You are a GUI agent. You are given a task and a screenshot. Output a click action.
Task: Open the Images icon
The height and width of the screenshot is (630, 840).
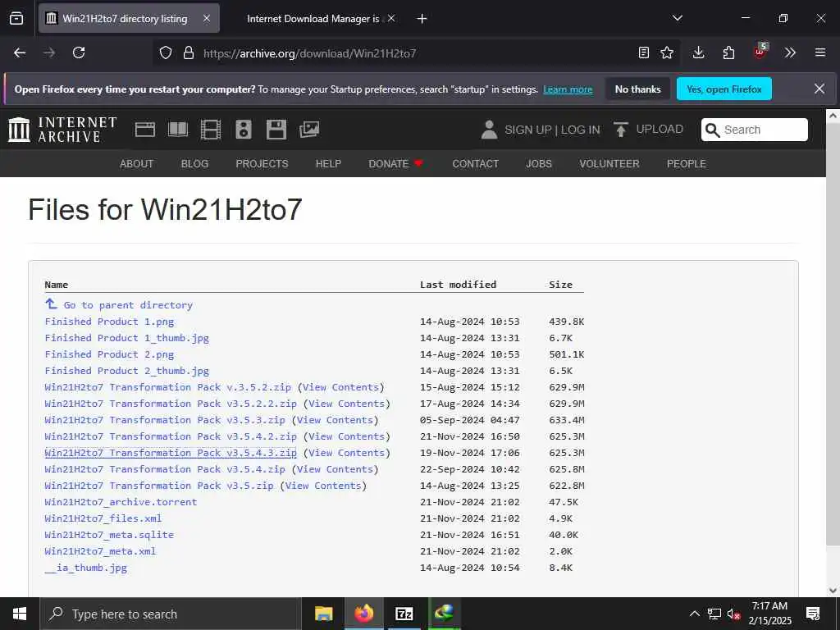pos(309,130)
